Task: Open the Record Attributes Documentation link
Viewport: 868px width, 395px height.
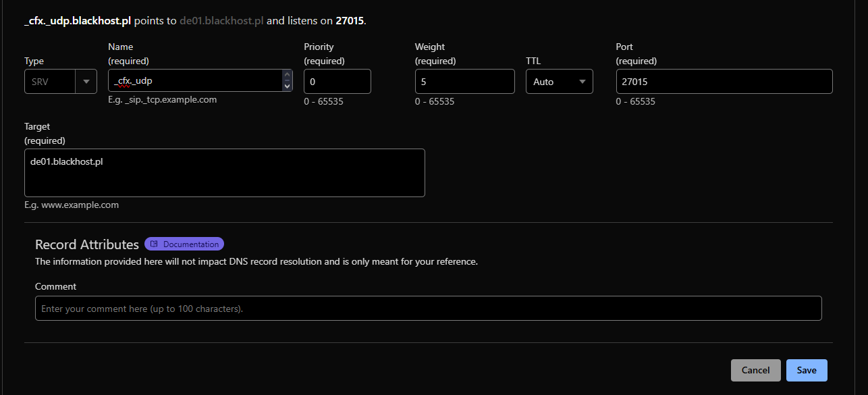Action: 184,244
